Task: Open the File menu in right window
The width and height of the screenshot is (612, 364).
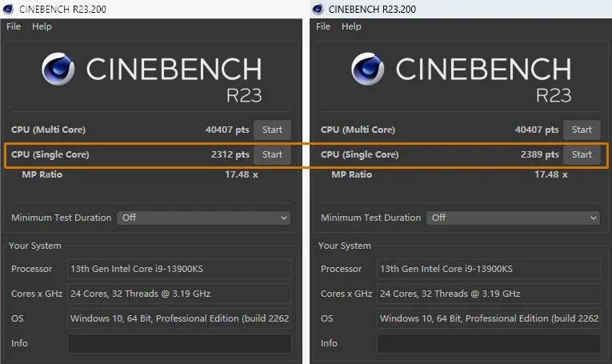Action: click(323, 26)
